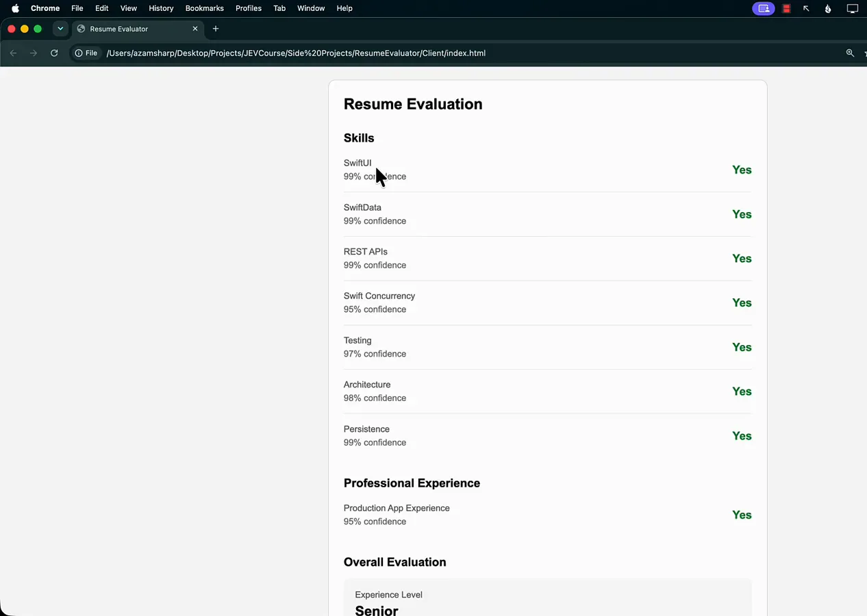867x616 pixels.
Task: Open the Edit menu
Action: coord(102,8)
